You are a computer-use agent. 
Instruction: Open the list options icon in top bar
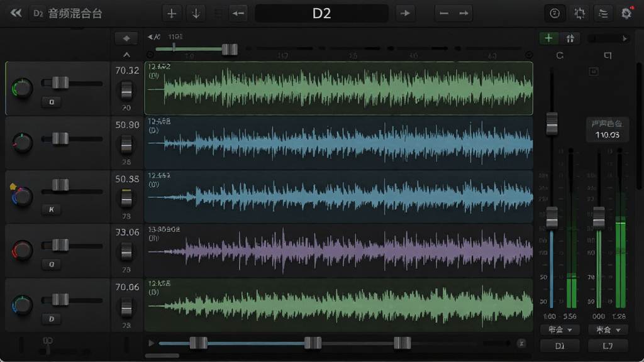(x=603, y=14)
